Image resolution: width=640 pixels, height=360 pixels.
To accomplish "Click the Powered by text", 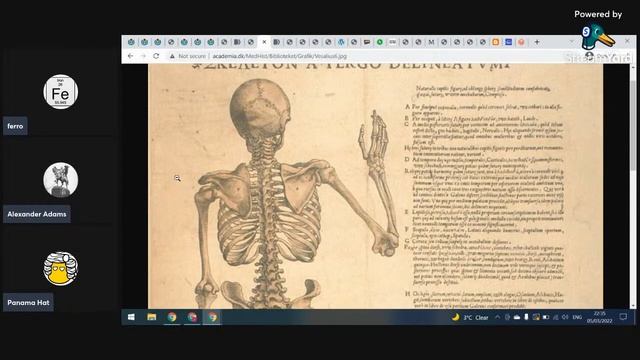I will tap(598, 14).
